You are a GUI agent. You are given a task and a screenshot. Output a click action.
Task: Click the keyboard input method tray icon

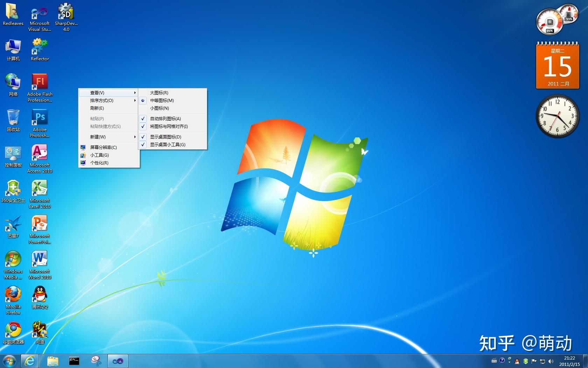tap(494, 361)
